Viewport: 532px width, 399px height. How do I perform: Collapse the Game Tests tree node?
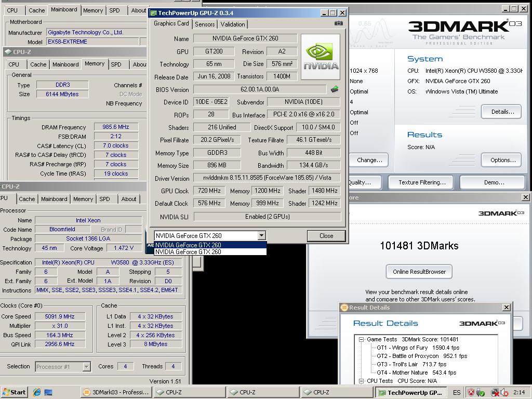coord(362,339)
